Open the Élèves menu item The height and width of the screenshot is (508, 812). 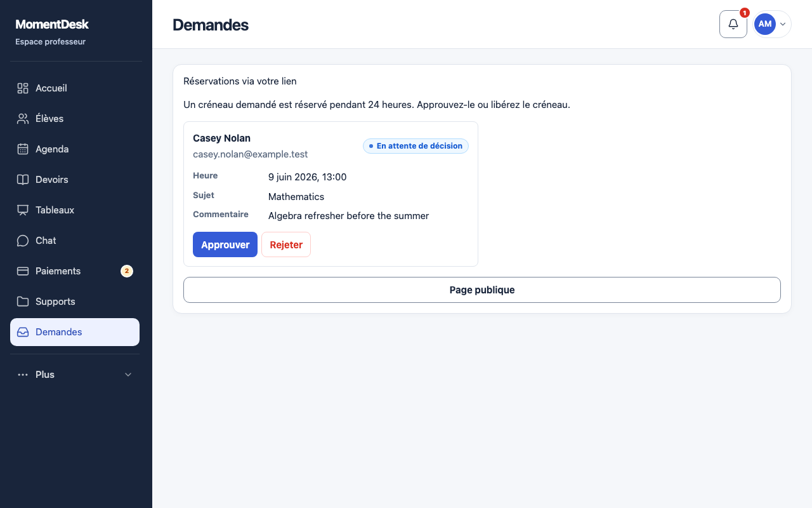click(75, 119)
